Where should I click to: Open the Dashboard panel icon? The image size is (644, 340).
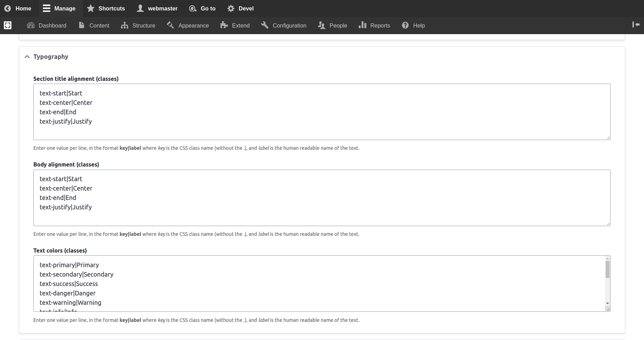[31, 25]
